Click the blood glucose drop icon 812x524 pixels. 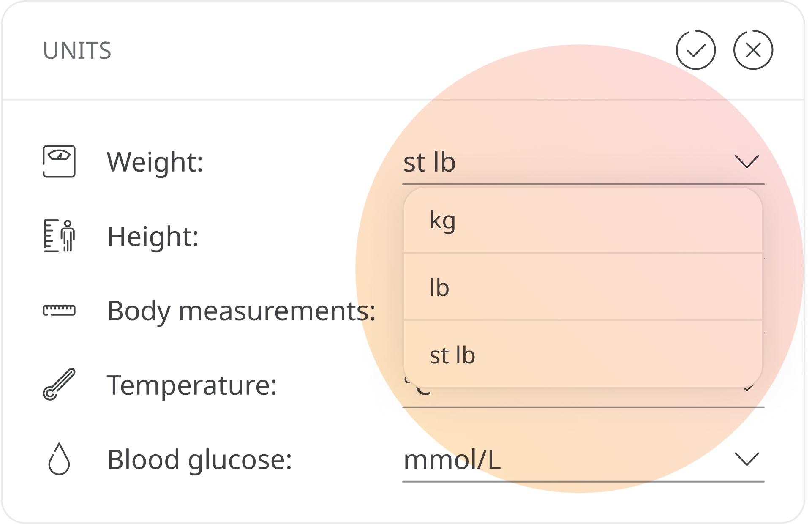pos(59,459)
